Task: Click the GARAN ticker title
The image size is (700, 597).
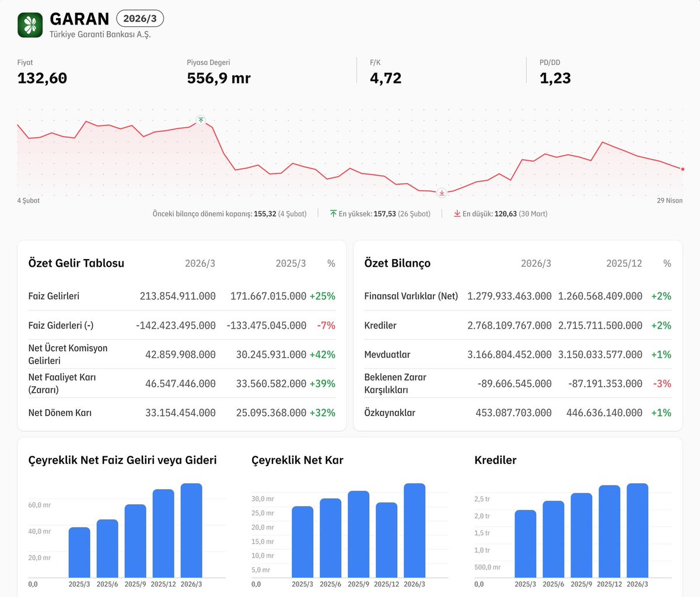Action: [x=79, y=19]
